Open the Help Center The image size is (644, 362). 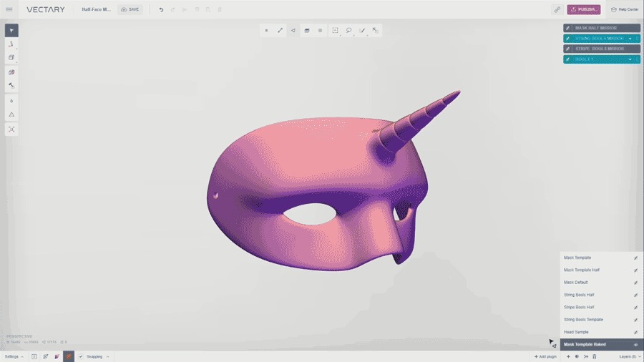[624, 10]
